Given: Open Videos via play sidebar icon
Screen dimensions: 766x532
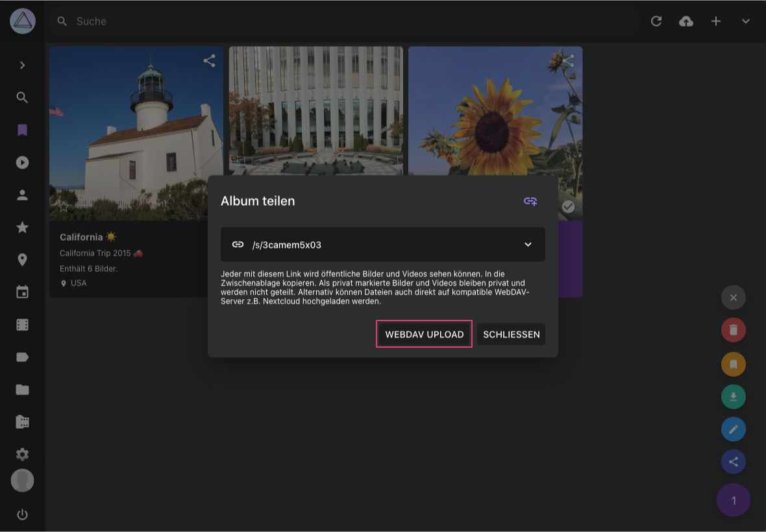Looking at the screenshot, I should pyautogui.click(x=22, y=163).
